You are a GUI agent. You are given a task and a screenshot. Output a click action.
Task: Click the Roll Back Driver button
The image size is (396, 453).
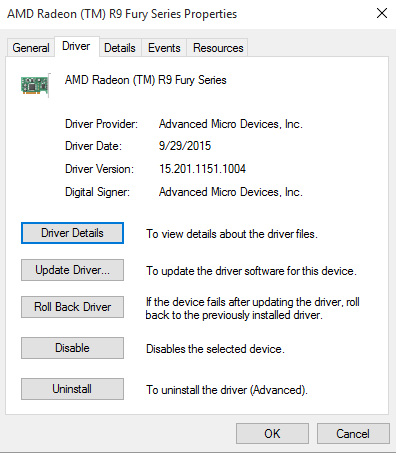click(x=72, y=307)
